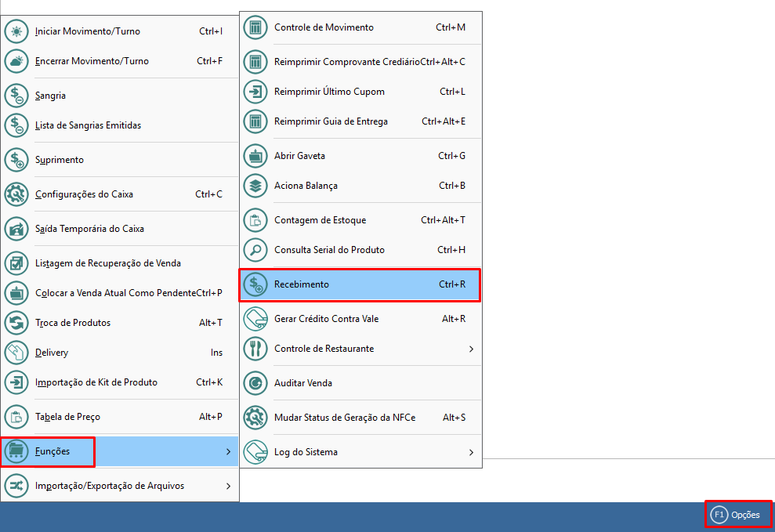The height and width of the screenshot is (532, 775).
Task: Open Controle de Restaurante submenu chevron
Action: 471,349
